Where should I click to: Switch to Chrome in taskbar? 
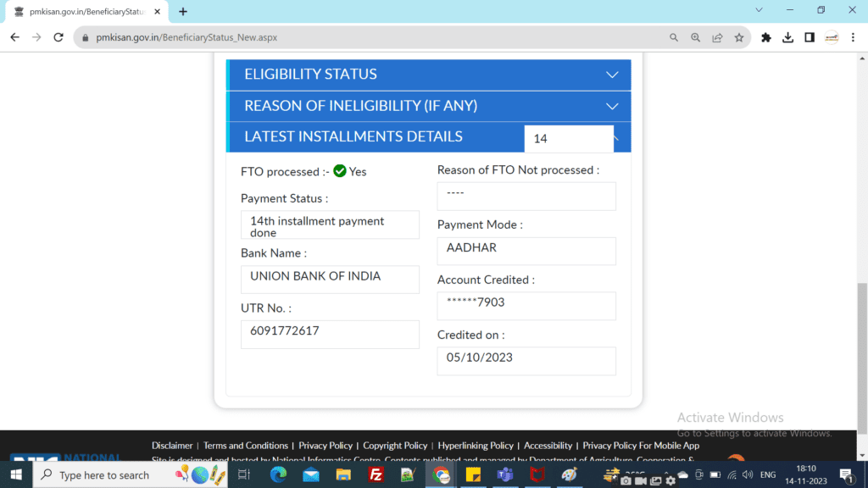441,474
